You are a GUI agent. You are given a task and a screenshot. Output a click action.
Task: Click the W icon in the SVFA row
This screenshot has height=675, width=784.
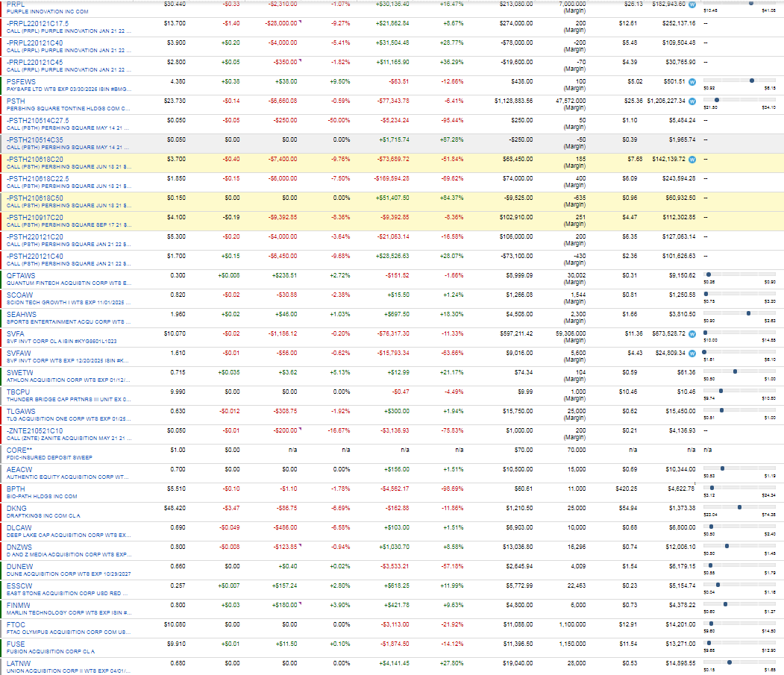[692, 334]
